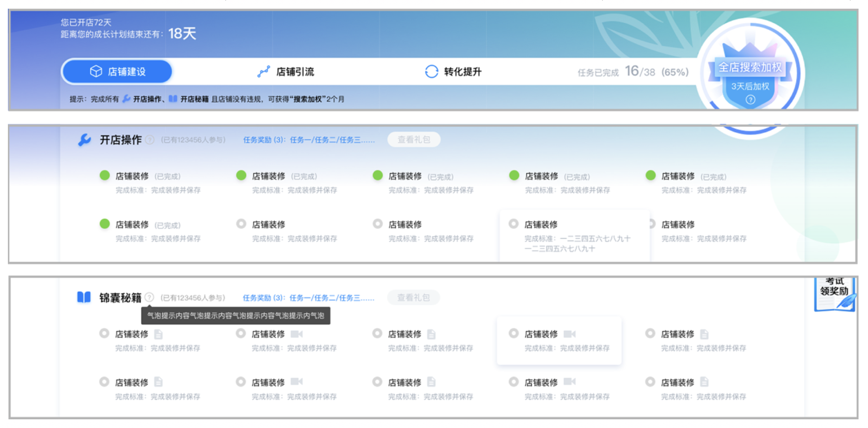Viewport: 868px width, 428px height.
Task: Switch to the 店铺建设 tab
Action: click(117, 72)
